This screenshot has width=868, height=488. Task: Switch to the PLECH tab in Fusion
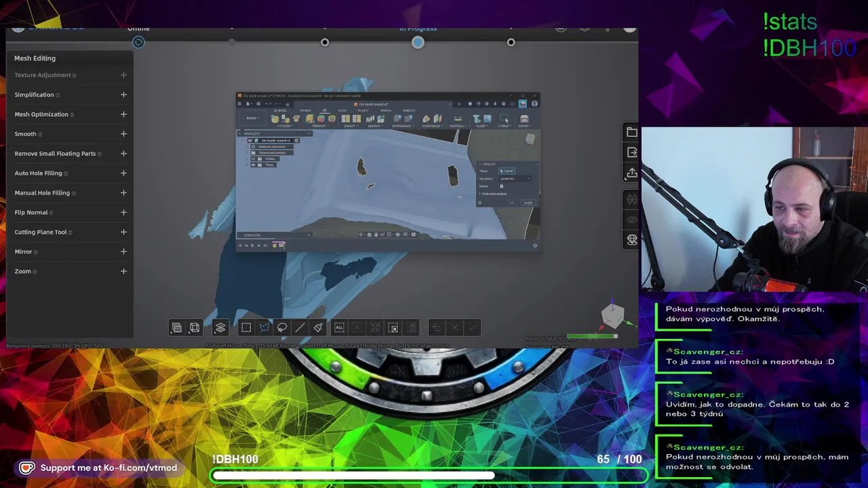click(x=342, y=110)
